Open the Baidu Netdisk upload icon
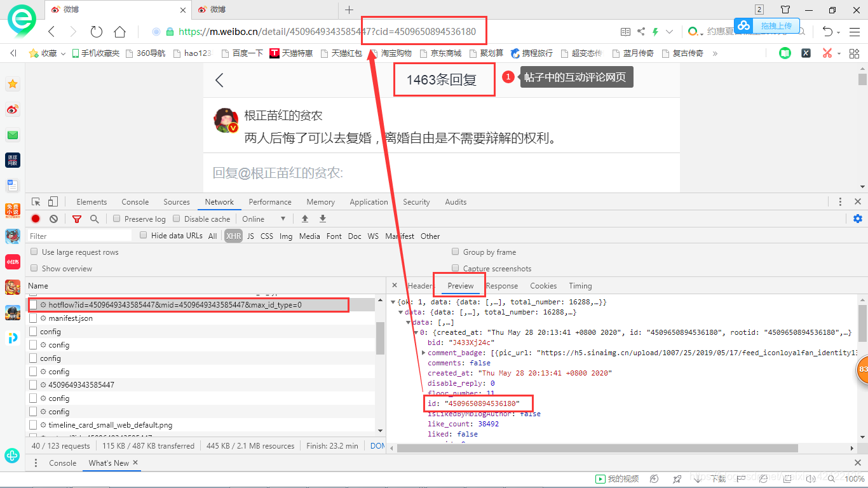This screenshot has width=868, height=488. [x=744, y=25]
